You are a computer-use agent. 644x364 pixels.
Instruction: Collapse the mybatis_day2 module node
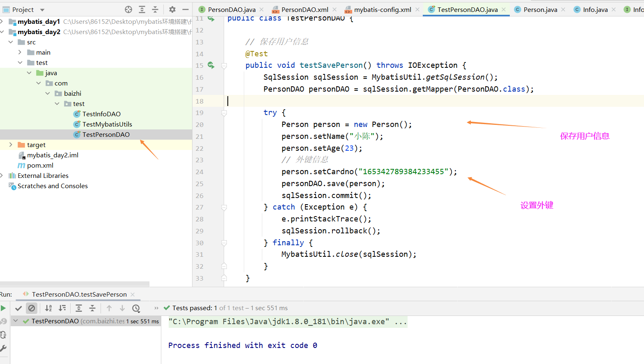coord(2,32)
